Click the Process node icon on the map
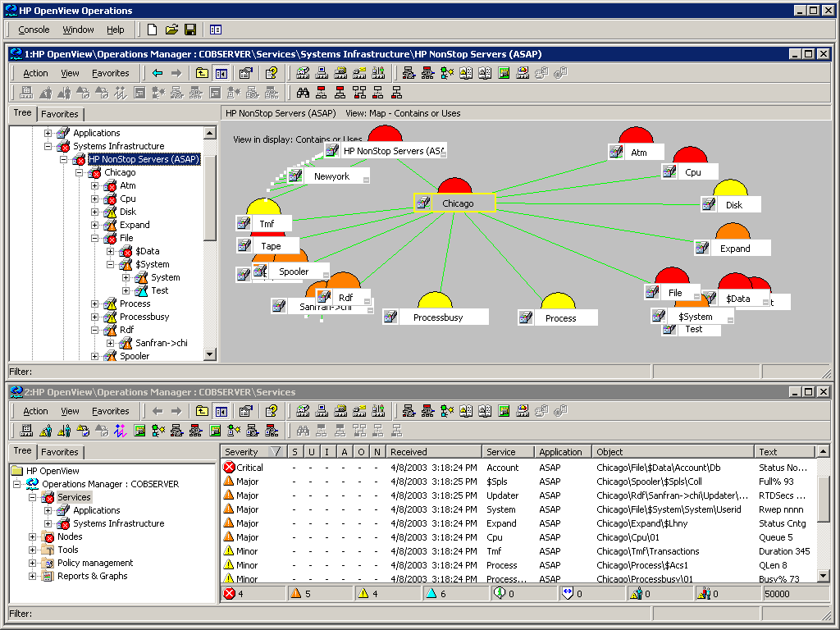Viewport: 840px width, 630px height. (526, 317)
